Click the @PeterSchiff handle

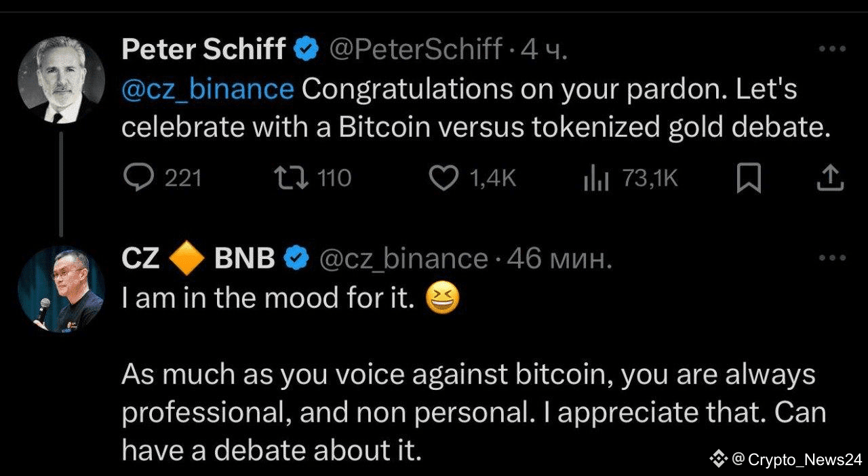tap(416, 49)
